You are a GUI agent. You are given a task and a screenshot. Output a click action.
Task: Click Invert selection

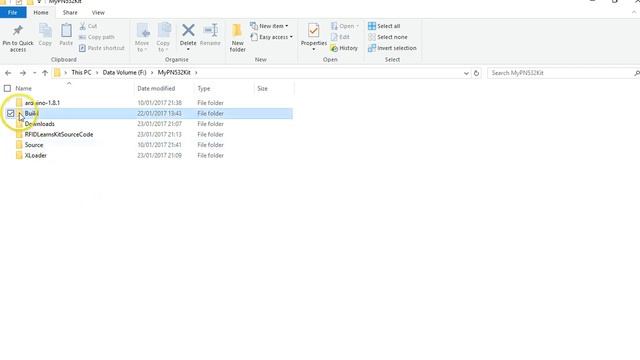392,48
